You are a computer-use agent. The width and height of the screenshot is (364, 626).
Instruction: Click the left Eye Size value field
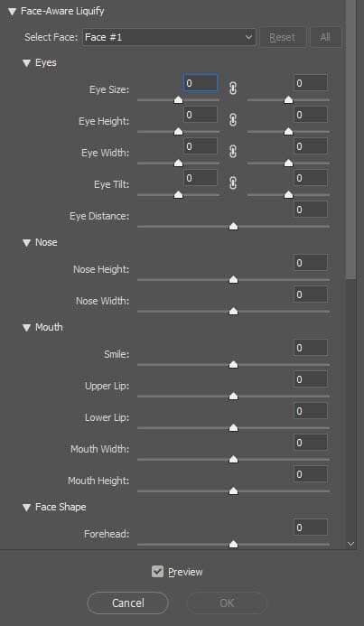[201, 83]
